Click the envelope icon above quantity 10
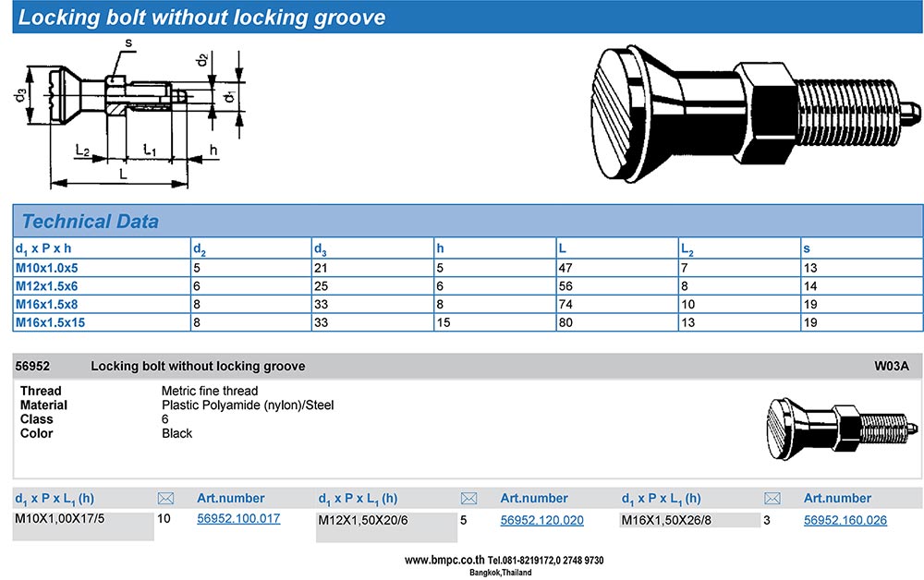924x580 pixels. 165,499
